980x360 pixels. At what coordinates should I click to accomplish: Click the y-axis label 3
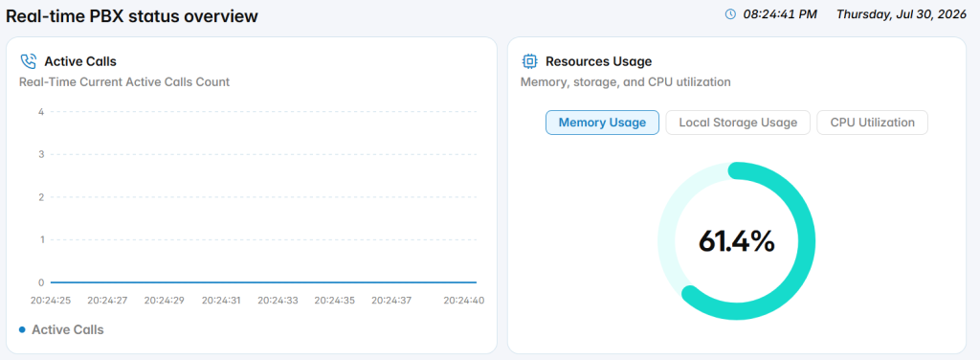pos(40,154)
